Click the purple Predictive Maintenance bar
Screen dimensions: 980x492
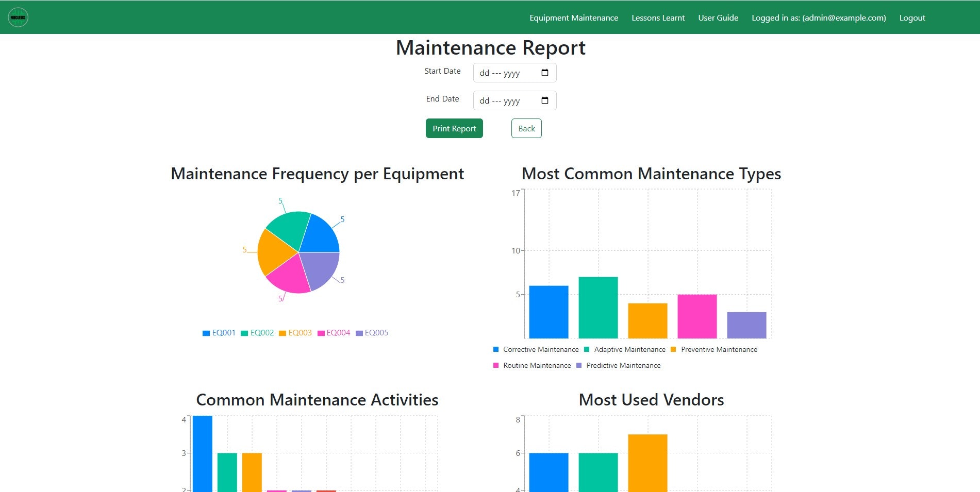tap(746, 325)
